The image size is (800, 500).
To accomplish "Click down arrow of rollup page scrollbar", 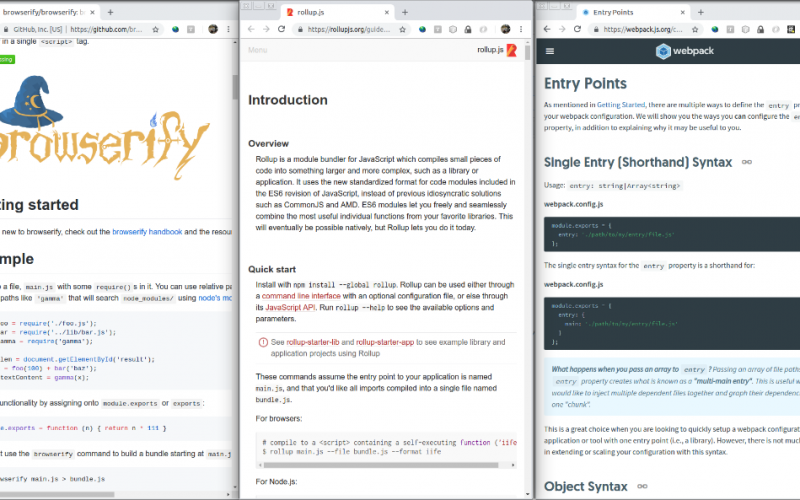I will (x=527, y=494).
